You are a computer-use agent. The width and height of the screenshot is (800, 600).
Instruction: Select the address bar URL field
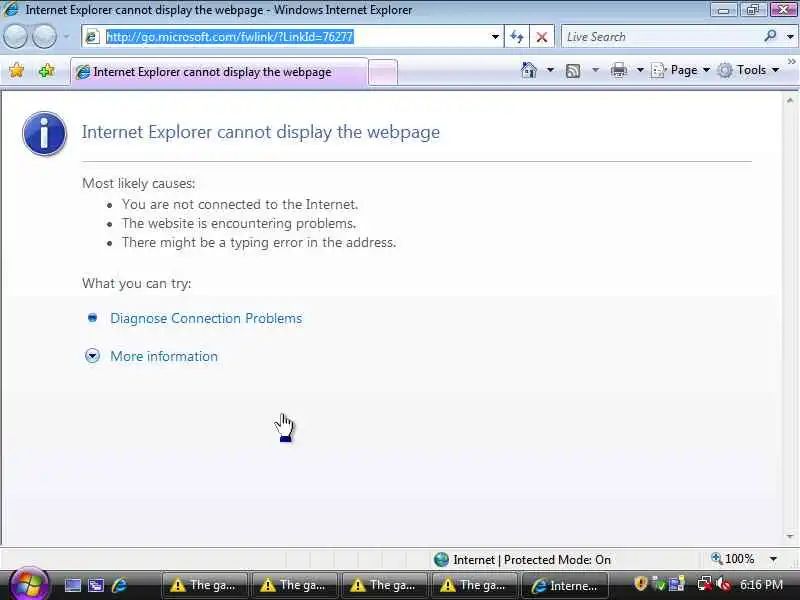click(292, 37)
